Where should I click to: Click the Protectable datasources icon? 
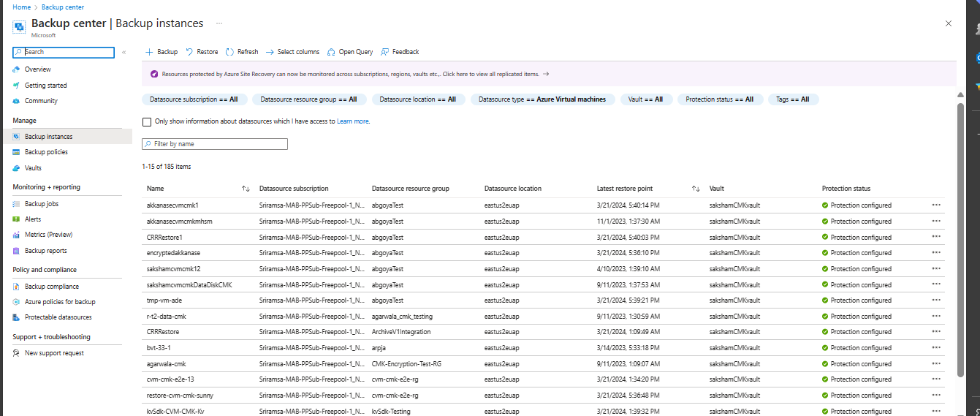16,317
